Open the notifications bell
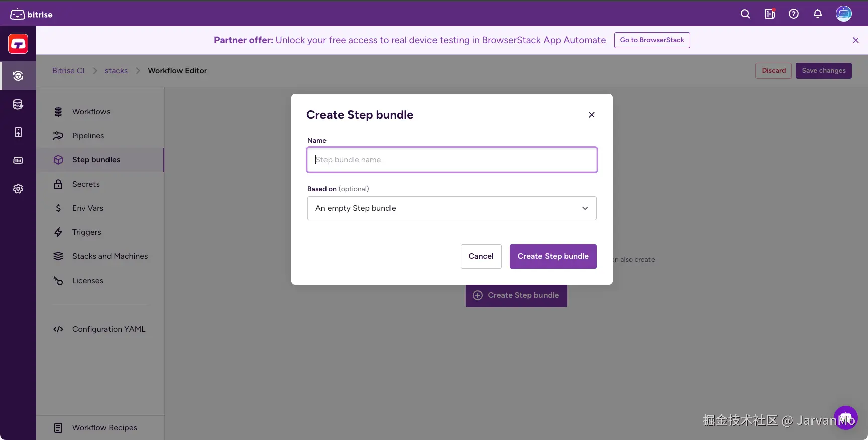Viewport: 868px width, 440px height. point(818,14)
